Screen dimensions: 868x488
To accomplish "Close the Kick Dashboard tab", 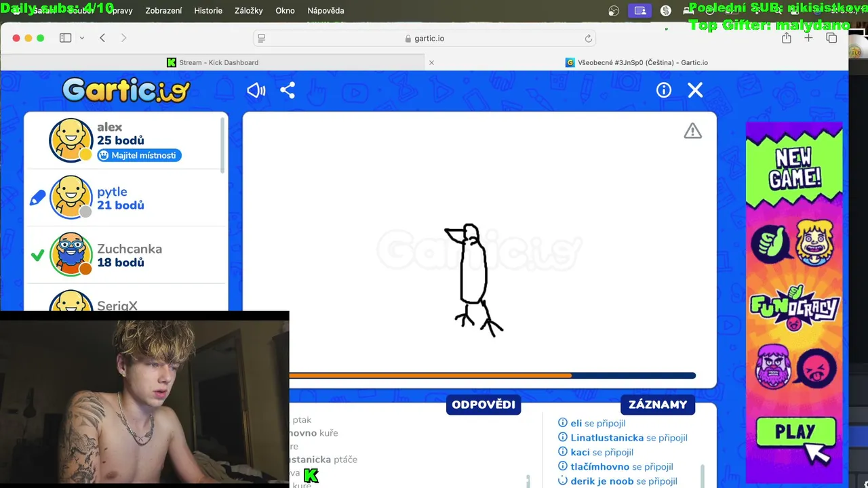I will coord(431,62).
